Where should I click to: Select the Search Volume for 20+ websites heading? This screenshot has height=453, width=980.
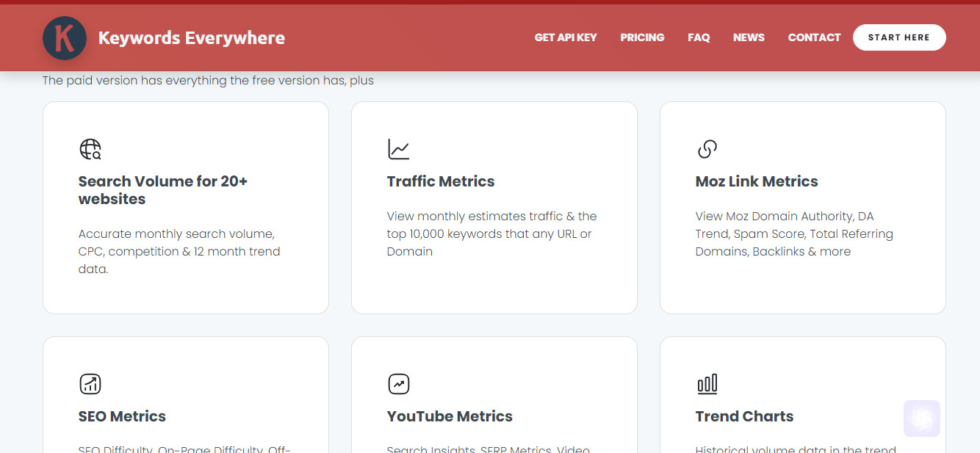click(163, 190)
